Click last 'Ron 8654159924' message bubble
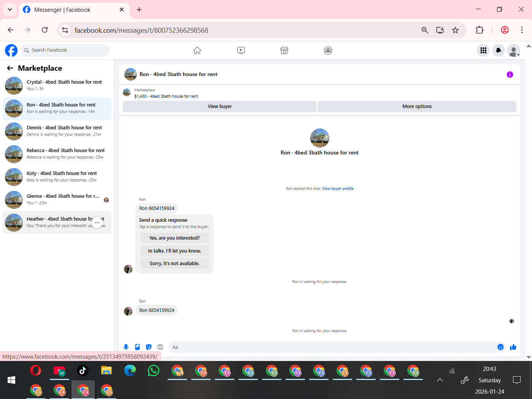This screenshot has height=399, width=532. [x=157, y=310]
